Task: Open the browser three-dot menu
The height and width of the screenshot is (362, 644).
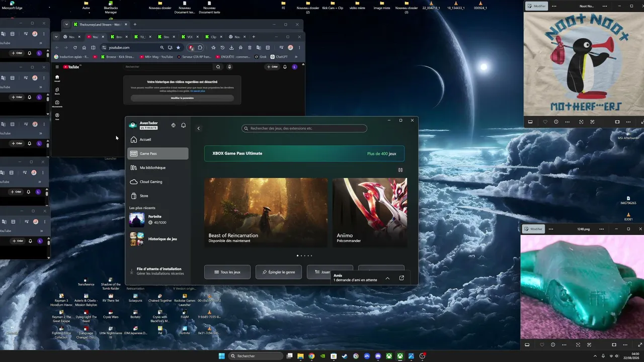Action: click(299, 48)
